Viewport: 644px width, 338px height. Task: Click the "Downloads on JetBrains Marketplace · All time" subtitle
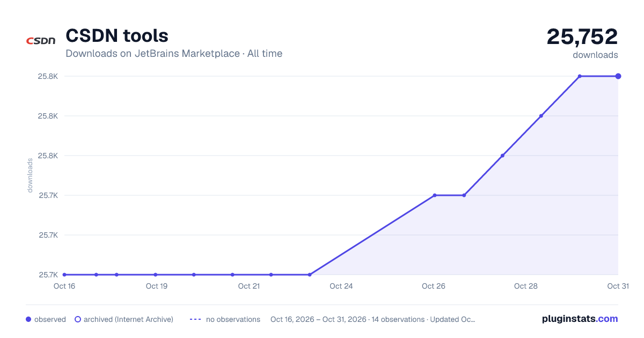[x=174, y=54]
